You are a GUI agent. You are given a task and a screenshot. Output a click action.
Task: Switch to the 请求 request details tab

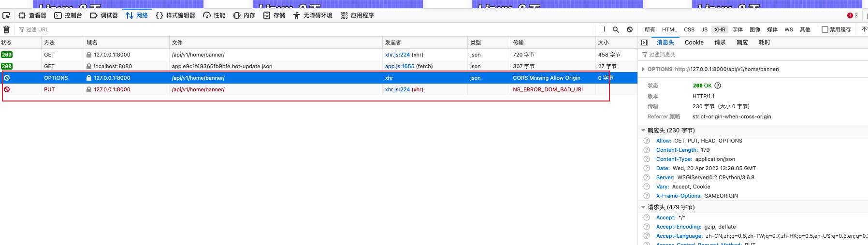(720, 43)
